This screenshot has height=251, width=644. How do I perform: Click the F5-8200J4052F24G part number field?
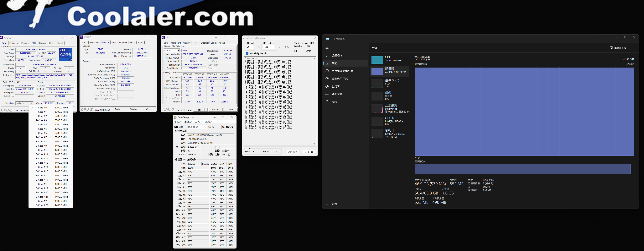coord(194,65)
